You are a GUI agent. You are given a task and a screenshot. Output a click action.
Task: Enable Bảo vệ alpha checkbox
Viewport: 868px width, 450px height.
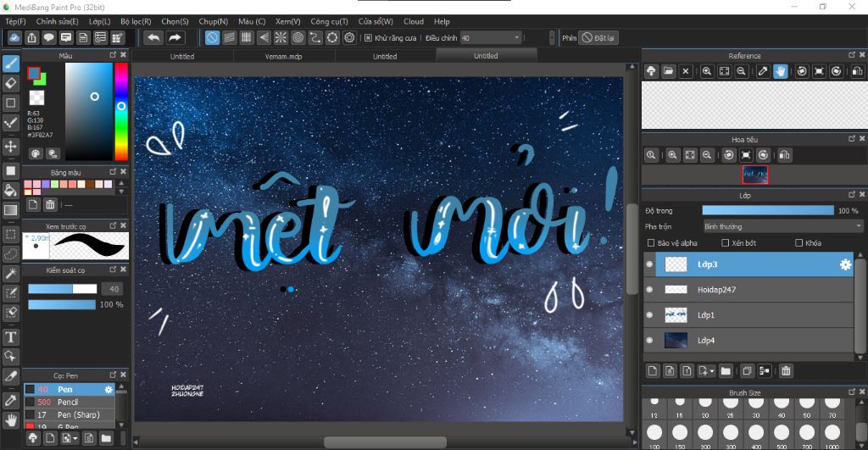pyautogui.click(x=651, y=243)
